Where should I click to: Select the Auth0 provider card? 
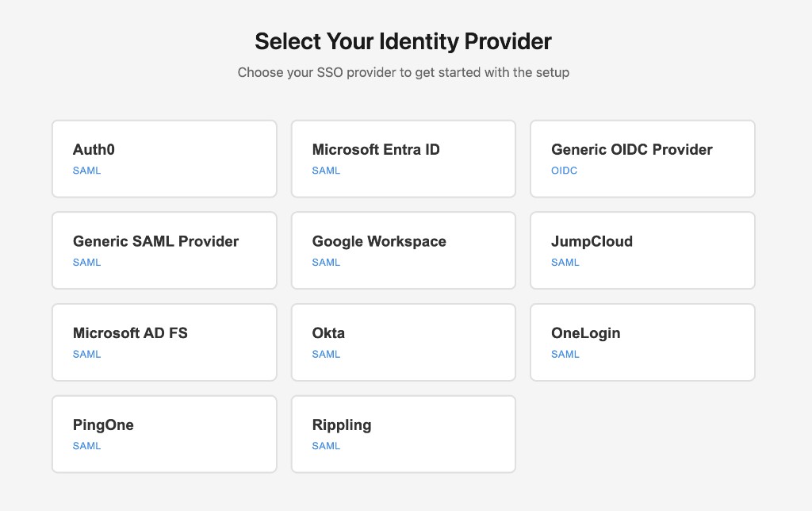164,159
